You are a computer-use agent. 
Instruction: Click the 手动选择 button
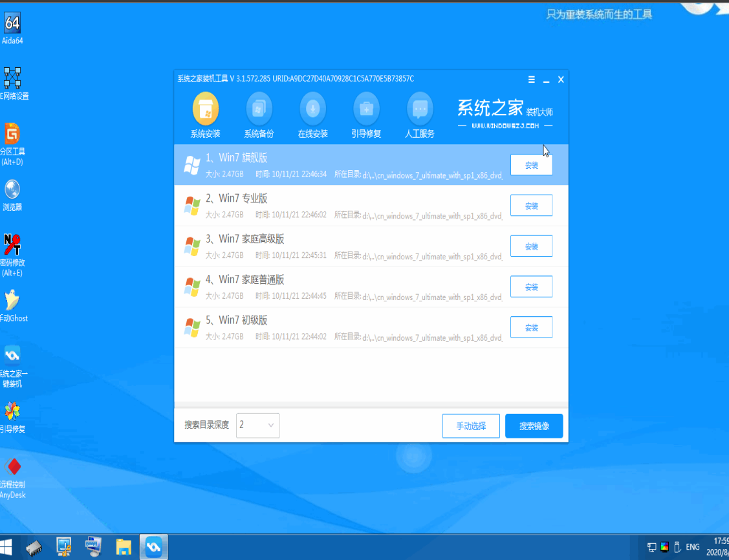pyautogui.click(x=471, y=426)
